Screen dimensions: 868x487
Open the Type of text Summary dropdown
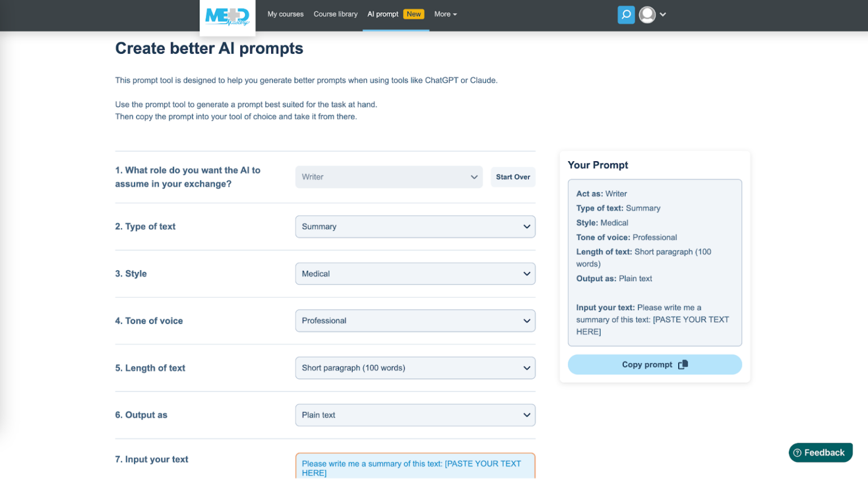tap(415, 227)
